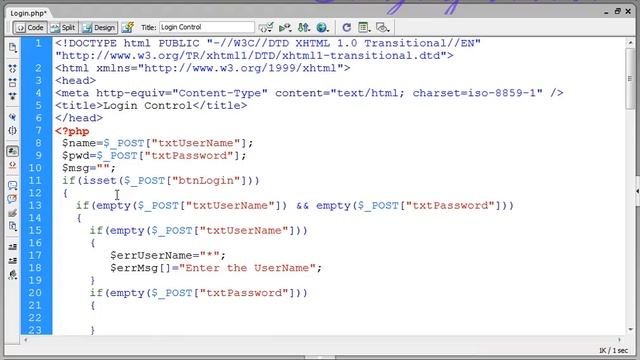Screen dimensions: 640x360
Task: Wrap Tag pencil icon
Action: 13,213
